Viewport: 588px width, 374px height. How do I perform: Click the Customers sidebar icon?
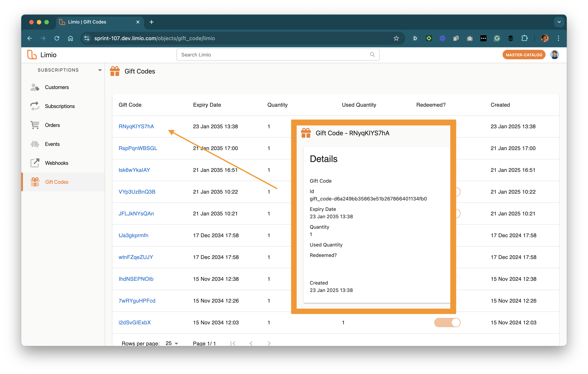click(x=35, y=87)
